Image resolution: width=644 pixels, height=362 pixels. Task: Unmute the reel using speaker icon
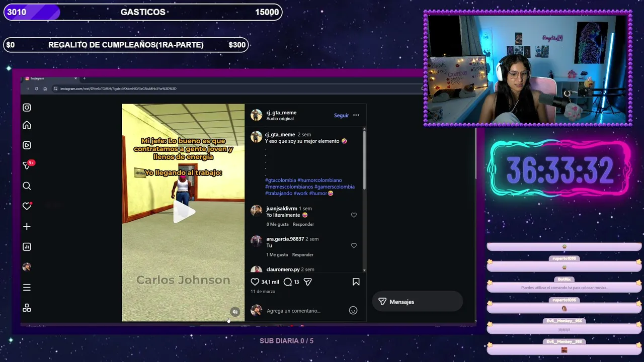tap(235, 312)
